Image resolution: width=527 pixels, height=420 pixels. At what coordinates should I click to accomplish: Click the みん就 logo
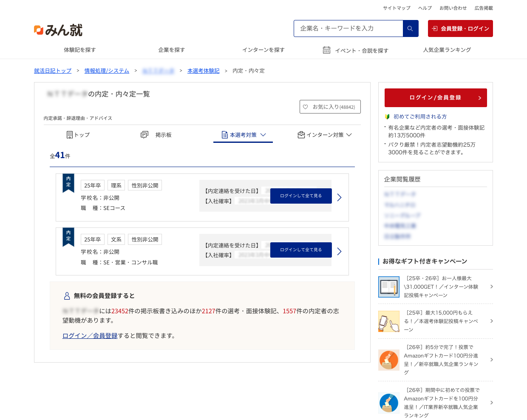click(x=58, y=30)
